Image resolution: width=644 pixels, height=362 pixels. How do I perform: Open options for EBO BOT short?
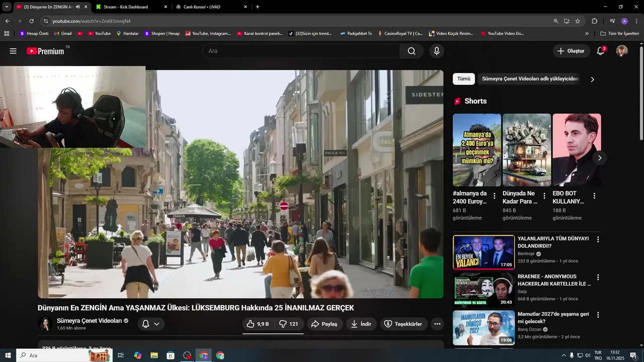(x=594, y=196)
